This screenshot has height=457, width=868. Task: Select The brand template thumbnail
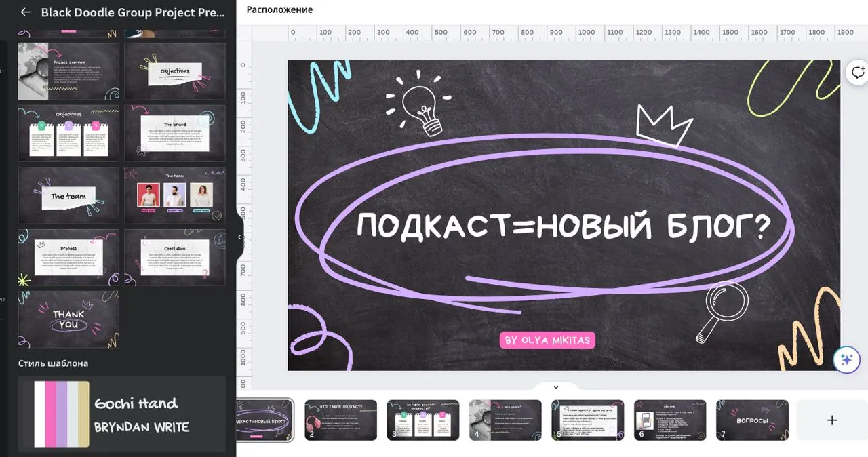175,133
